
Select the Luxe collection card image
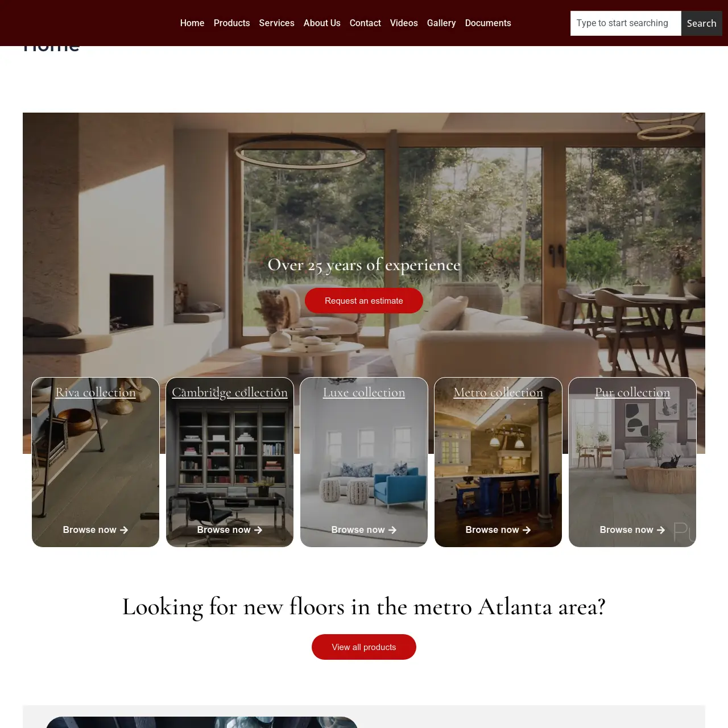pos(364,462)
